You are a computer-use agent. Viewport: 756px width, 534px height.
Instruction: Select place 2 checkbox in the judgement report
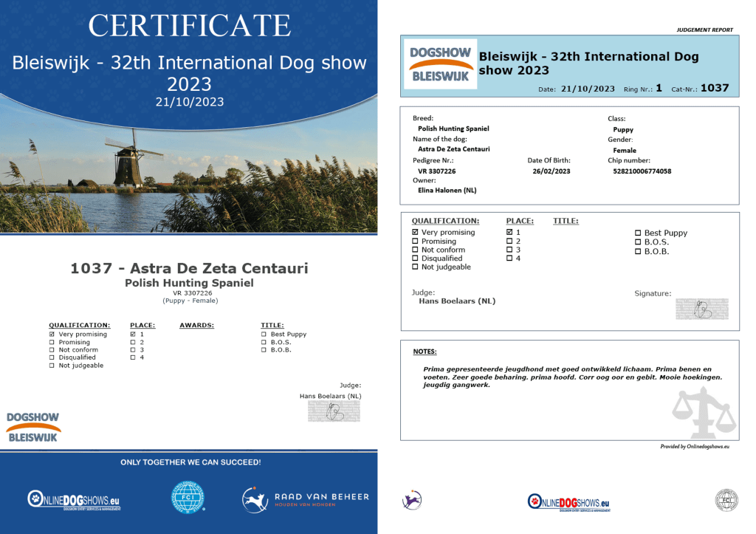click(509, 242)
